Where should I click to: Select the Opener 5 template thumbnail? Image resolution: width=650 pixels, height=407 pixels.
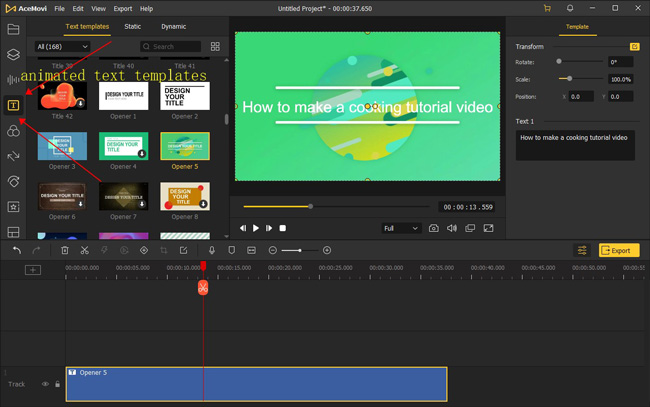coord(185,146)
